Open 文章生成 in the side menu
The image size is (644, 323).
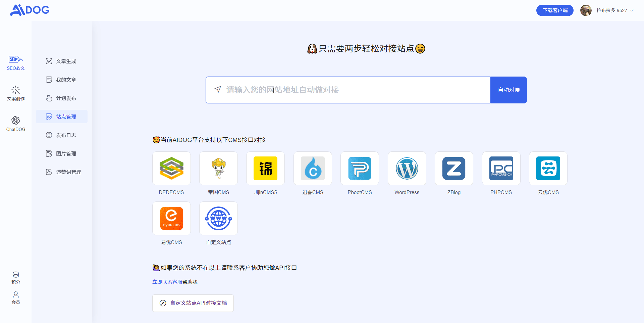pos(62,61)
